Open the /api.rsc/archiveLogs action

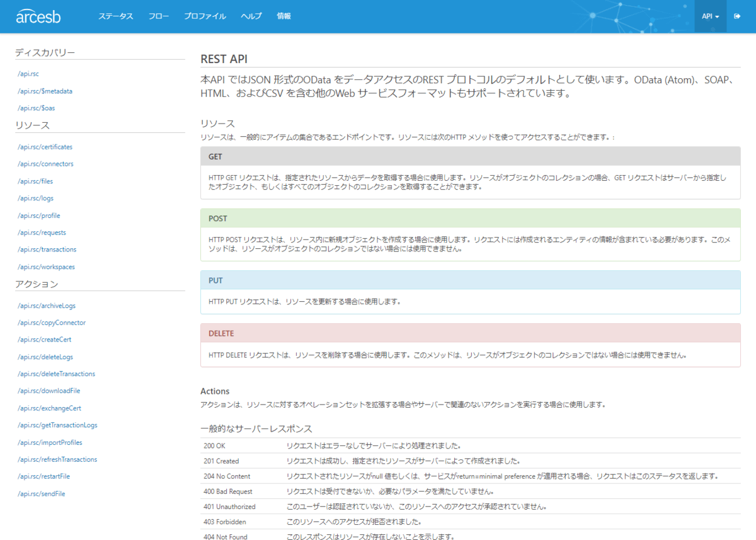click(47, 306)
